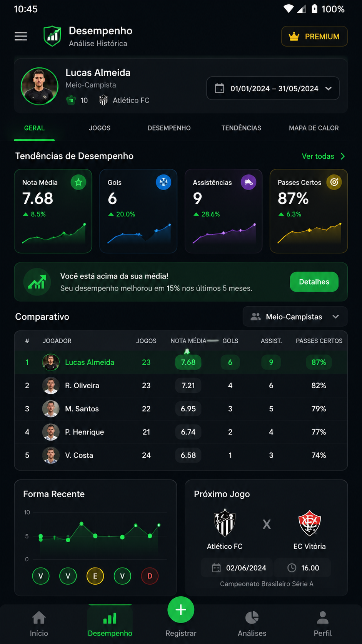This screenshot has height=644, width=362.
Task: Tap the Premium button
Action: pyautogui.click(x=314, y=36)
